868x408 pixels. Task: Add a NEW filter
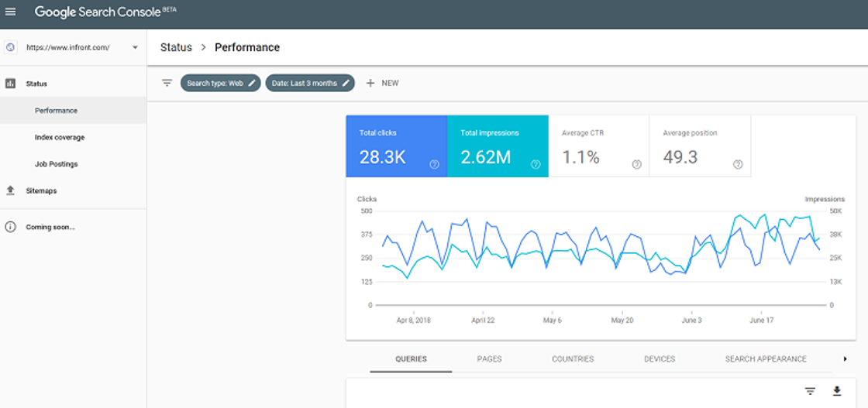pyautogui.click(x=383, y=83)
